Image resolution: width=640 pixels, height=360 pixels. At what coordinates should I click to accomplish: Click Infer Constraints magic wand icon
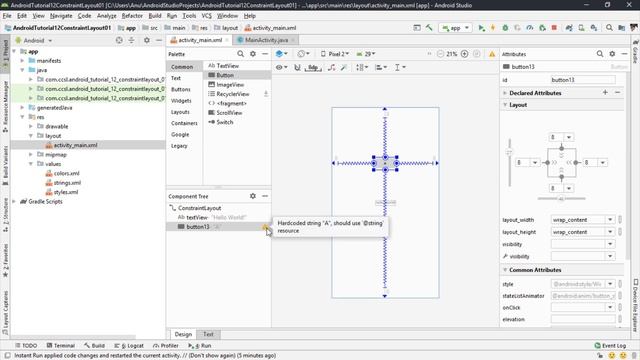coord(344,67)
